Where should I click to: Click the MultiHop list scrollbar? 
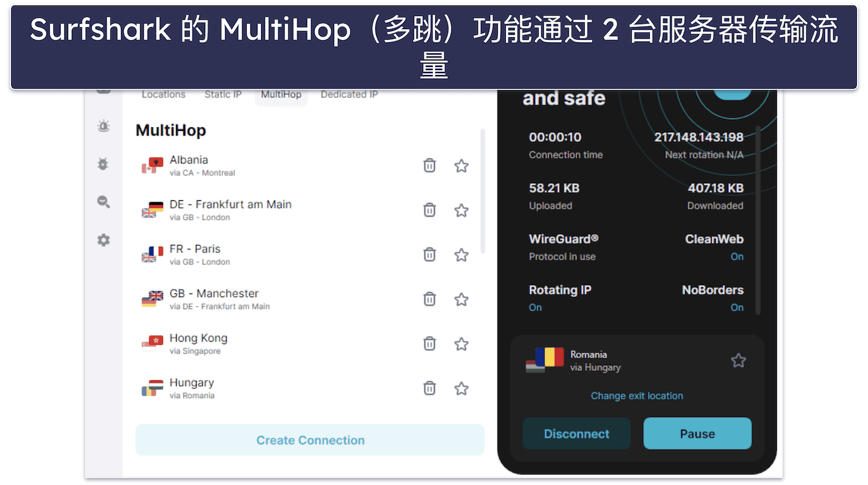pos(483,191)
